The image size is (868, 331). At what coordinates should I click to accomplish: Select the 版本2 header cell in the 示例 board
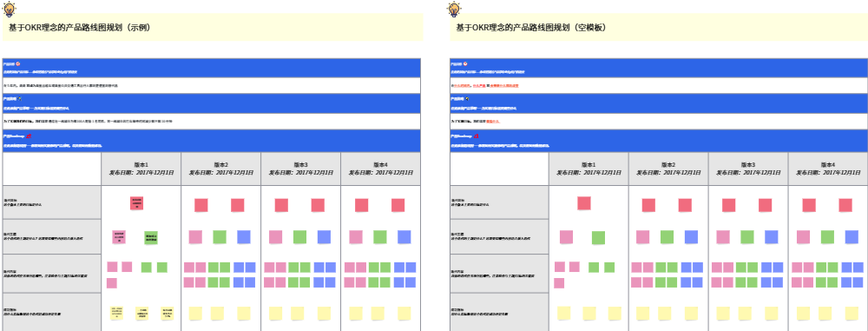click(220, 169)
